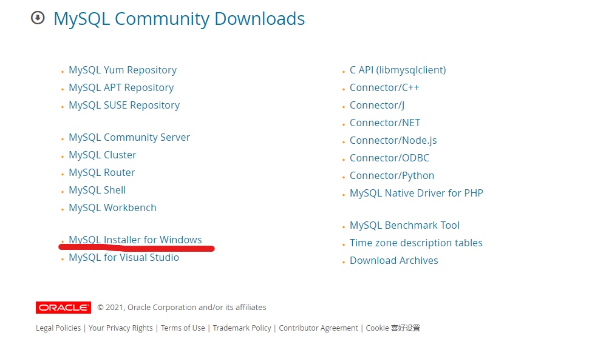Image resolution: width=592 pixels, height=364 pixels.
Task: Open MySQL Yum Repository link
Action: [123, 70]
